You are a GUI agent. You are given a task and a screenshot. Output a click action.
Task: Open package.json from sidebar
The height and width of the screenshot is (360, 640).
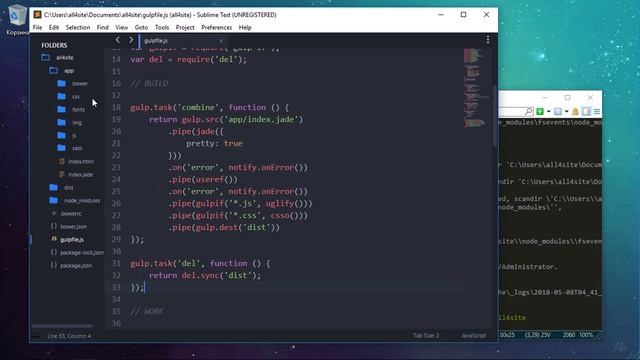(76, 265)
